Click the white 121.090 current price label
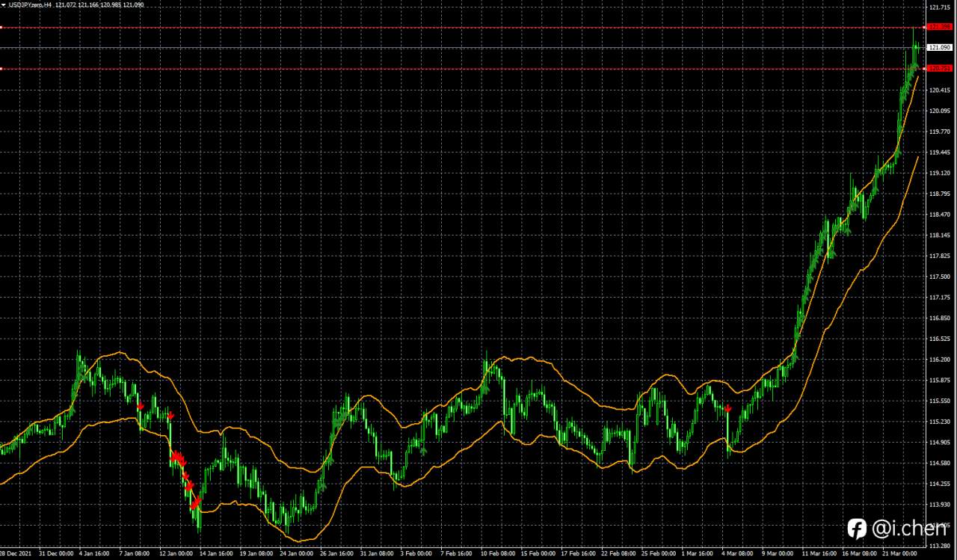 click(939, 48)
